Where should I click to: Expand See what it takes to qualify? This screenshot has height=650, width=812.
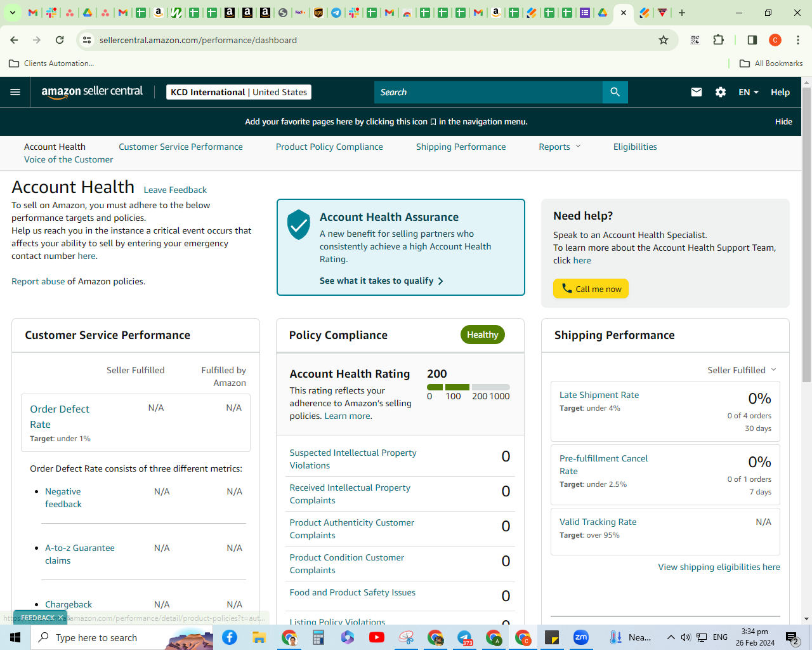[x=381, y=281]
